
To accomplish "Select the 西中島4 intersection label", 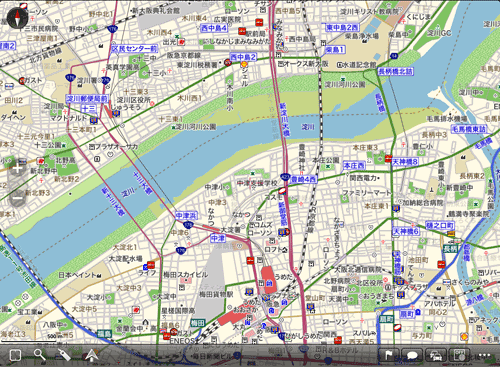I will tap(214, 28).
